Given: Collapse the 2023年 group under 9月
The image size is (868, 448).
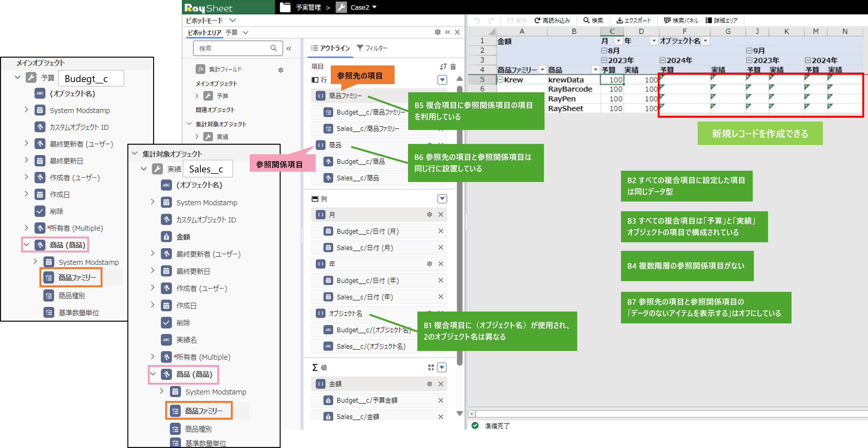Looking at the screenshot, I should coord(749,60).
